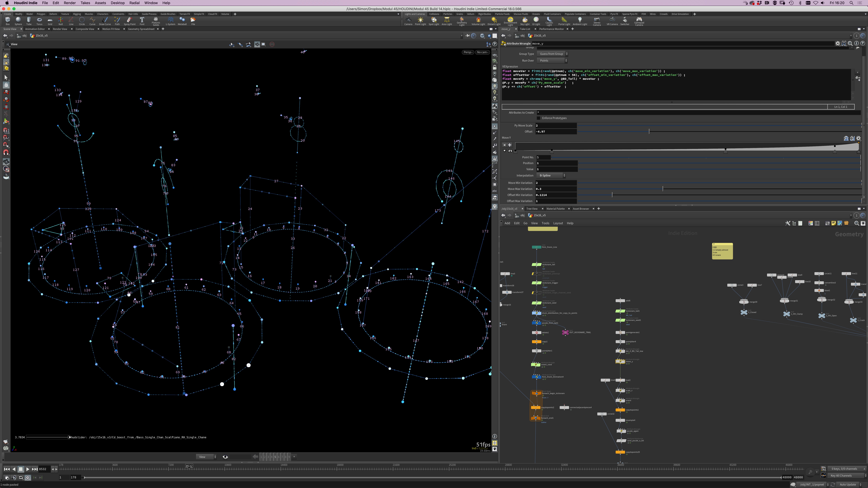Click the stop playback button
The width and height of the screenshot is (868, 488).
click(x=21, y=469)
